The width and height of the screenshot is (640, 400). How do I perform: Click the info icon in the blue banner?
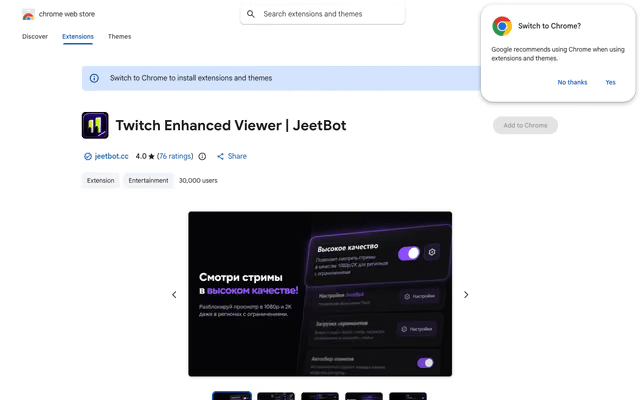tap(94, 78)
